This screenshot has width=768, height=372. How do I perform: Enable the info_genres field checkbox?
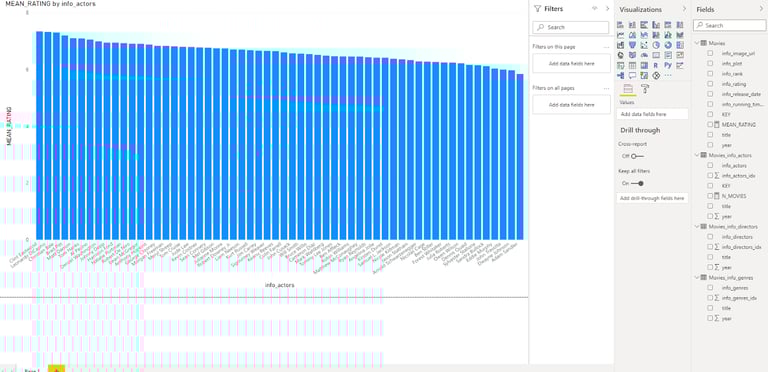pyautogui.click(x=710, y=288)
